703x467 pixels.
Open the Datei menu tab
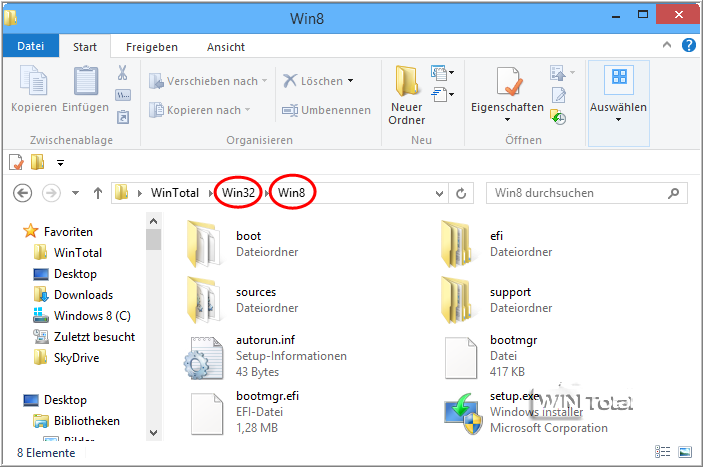point(30,46)
